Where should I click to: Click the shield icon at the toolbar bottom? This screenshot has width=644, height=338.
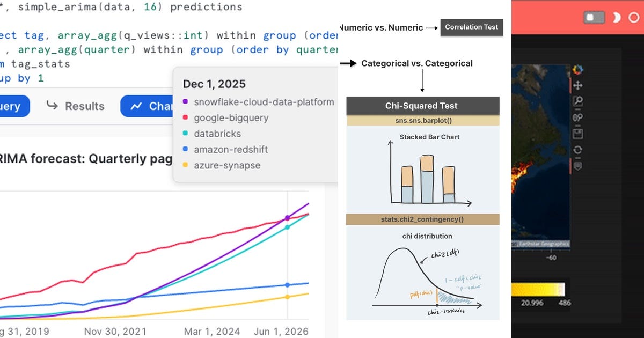578,166
